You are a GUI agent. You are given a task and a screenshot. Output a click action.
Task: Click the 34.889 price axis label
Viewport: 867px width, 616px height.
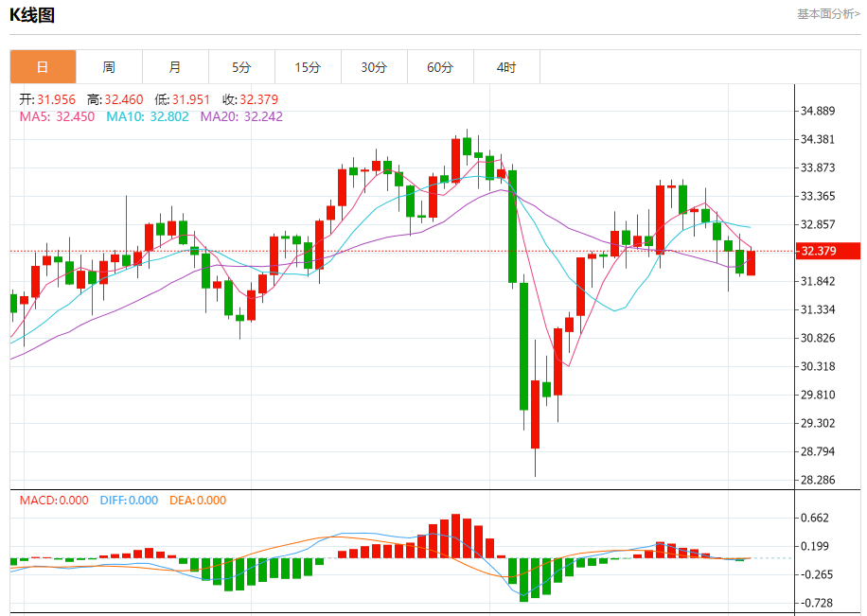[x=818, y=111]
